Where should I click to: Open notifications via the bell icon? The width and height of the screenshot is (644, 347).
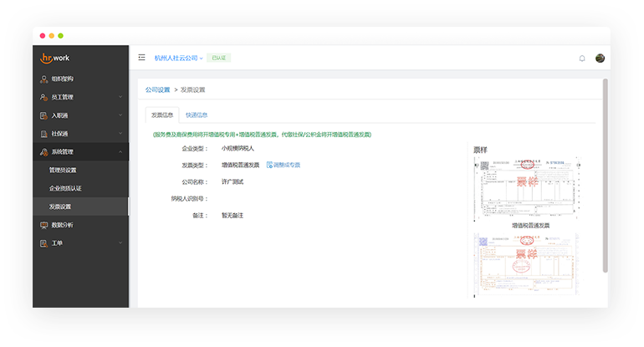pos(582,58)
